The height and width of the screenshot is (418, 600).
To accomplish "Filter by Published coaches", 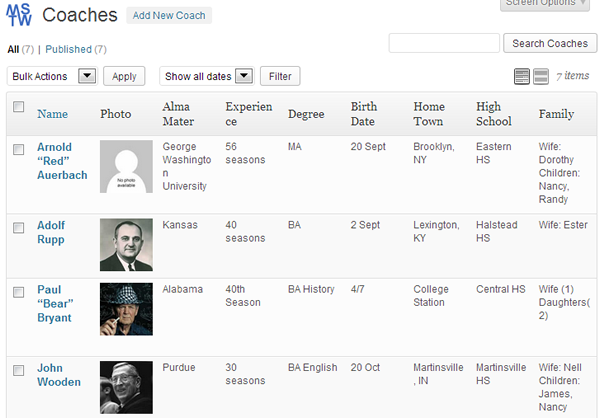I will (x=68, y=49).
